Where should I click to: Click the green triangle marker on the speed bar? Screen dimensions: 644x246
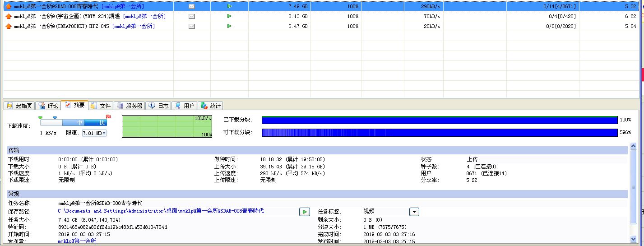click(41, 118)
